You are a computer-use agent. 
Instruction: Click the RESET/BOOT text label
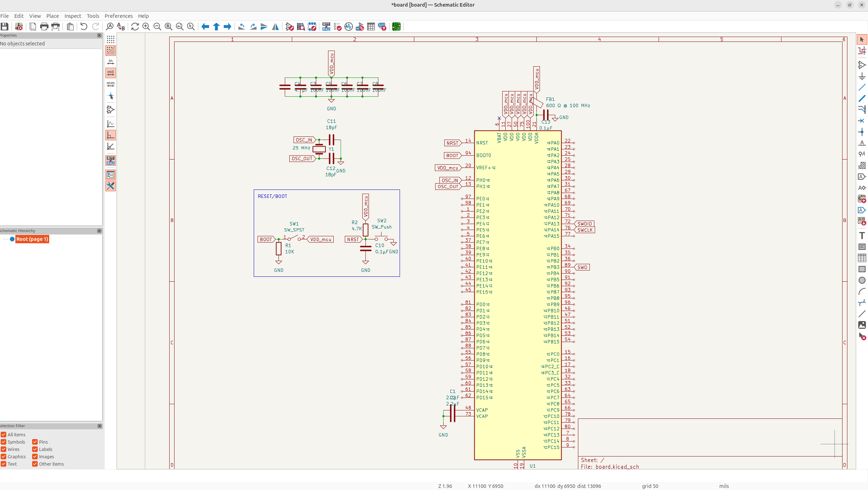point(272,196)
